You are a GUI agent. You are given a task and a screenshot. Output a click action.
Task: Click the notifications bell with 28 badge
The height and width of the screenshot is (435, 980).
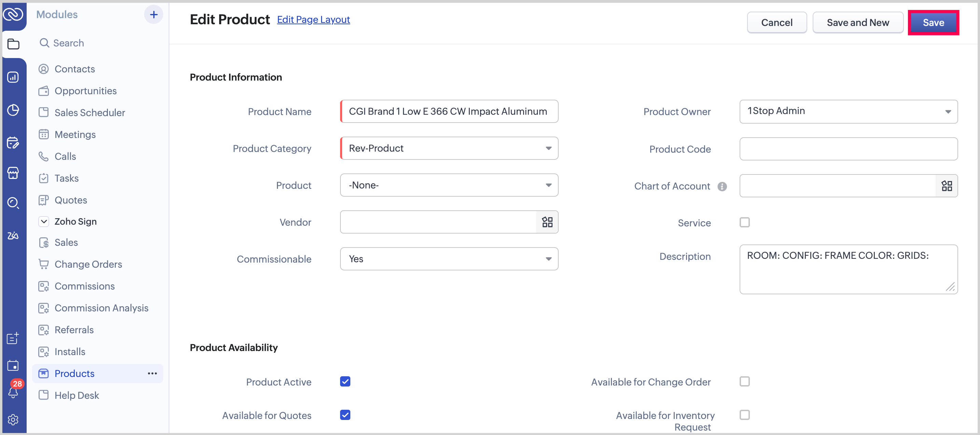coord(14,391)
